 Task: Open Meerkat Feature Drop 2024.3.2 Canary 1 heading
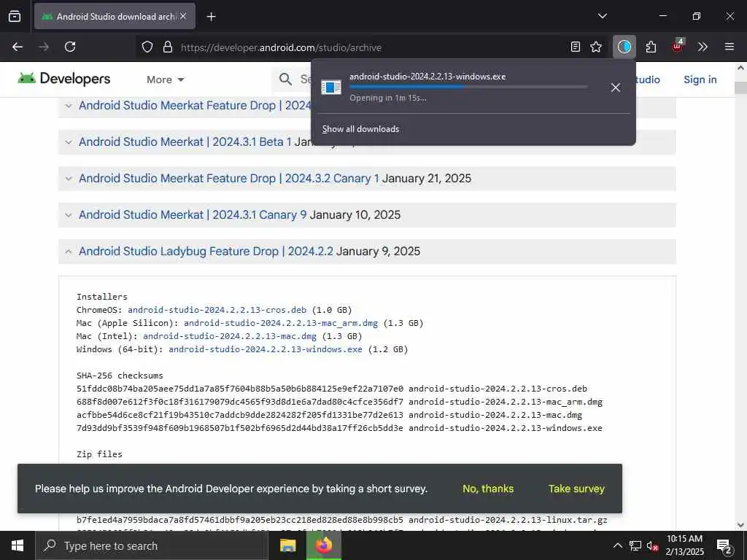[x=228, y=179]
